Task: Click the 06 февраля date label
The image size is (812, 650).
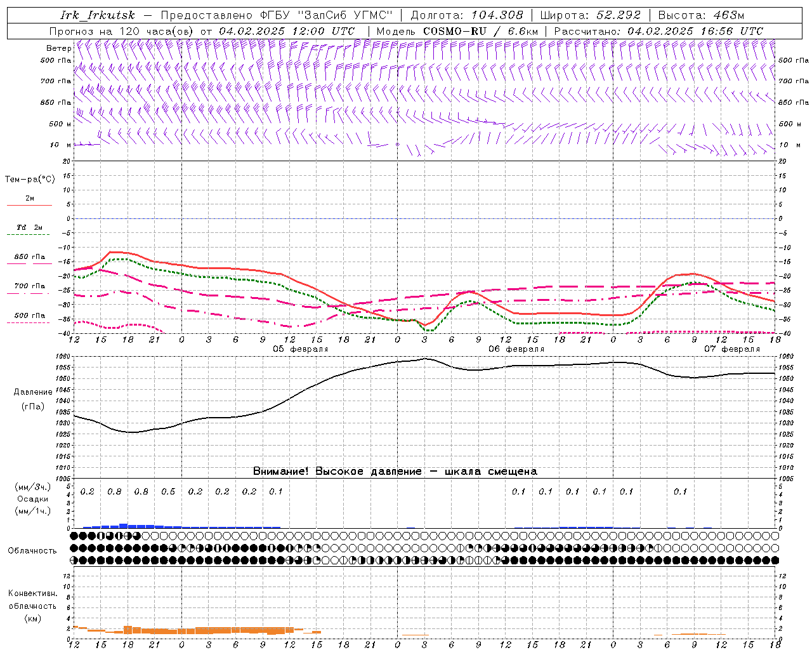Action: tap(516, 349)
